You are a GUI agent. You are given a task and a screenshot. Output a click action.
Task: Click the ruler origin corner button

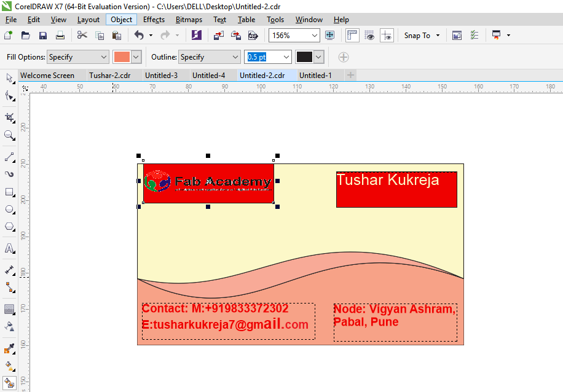pyautogui.click(x=25, y=88)
